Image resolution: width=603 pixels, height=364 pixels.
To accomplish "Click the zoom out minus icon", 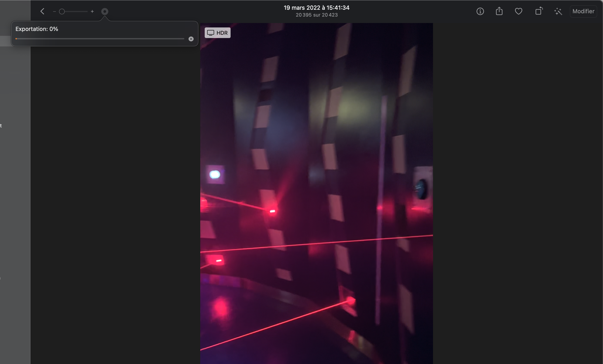I will pyautogui.click(x=54, y=11).
